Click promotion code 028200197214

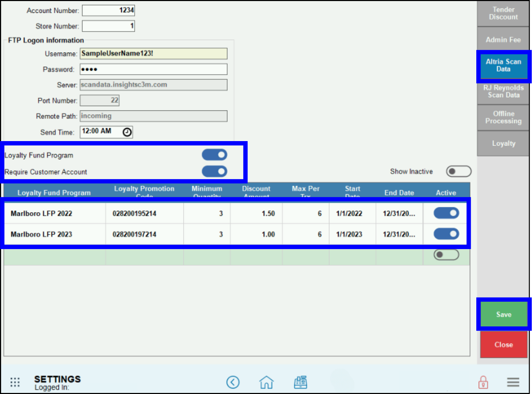pyautogui.click(x=134, y=234)
